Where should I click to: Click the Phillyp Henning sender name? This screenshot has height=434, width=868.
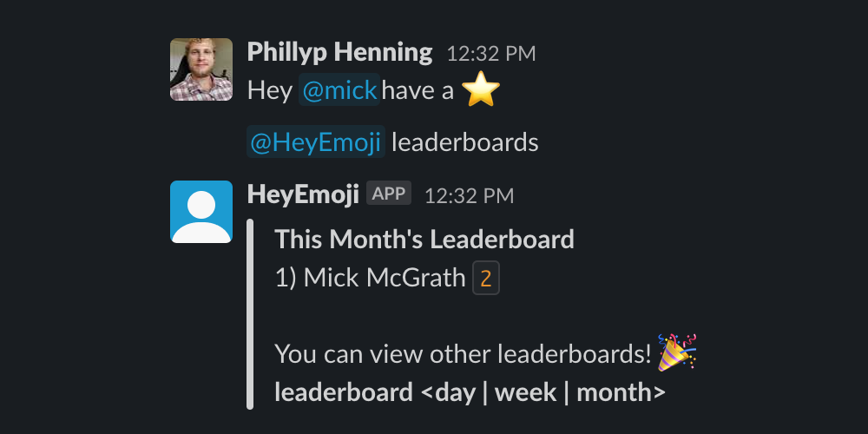point(340,53)
